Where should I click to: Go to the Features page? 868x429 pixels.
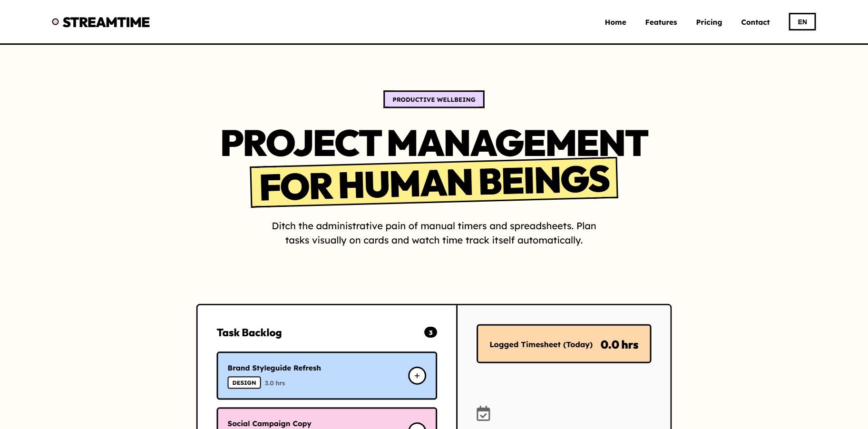click(661, 22)
